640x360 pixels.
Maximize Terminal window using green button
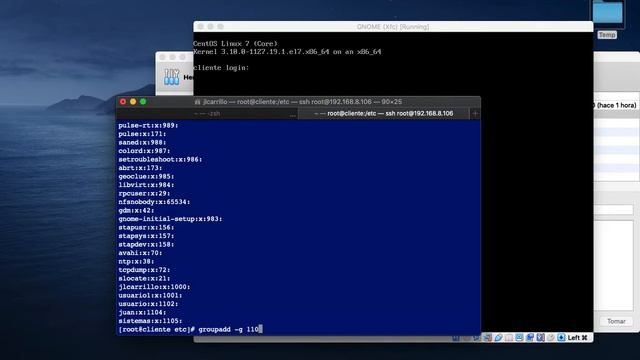tap(143, 102)
